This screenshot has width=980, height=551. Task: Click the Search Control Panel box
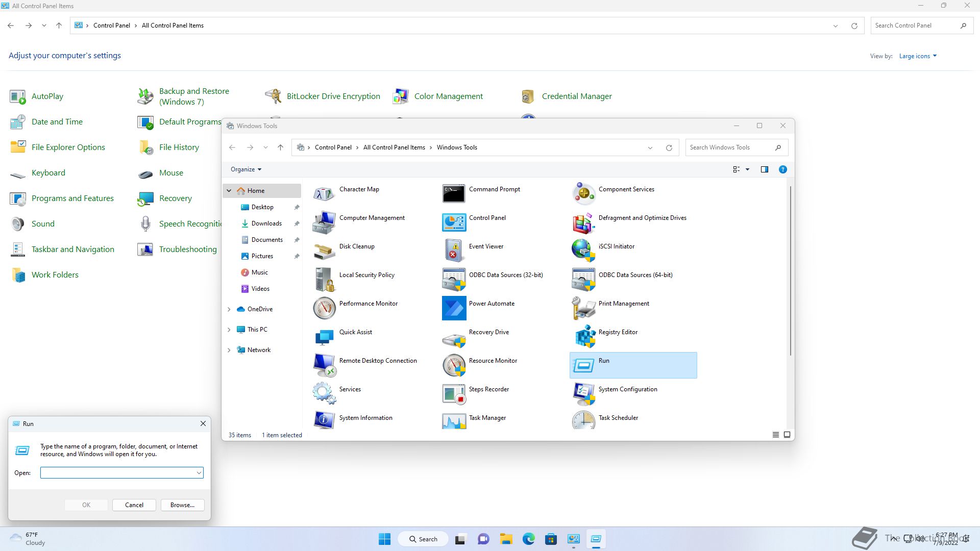coord(922,26)
